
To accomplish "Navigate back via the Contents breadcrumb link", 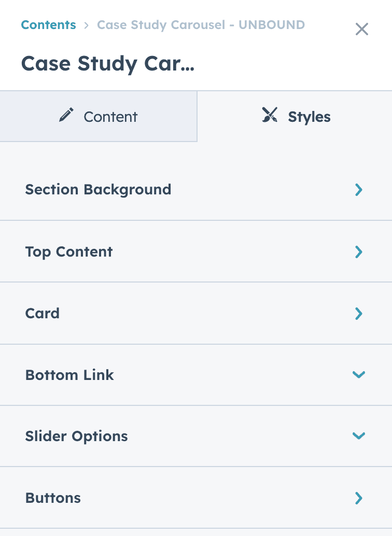I will [48, 24].
